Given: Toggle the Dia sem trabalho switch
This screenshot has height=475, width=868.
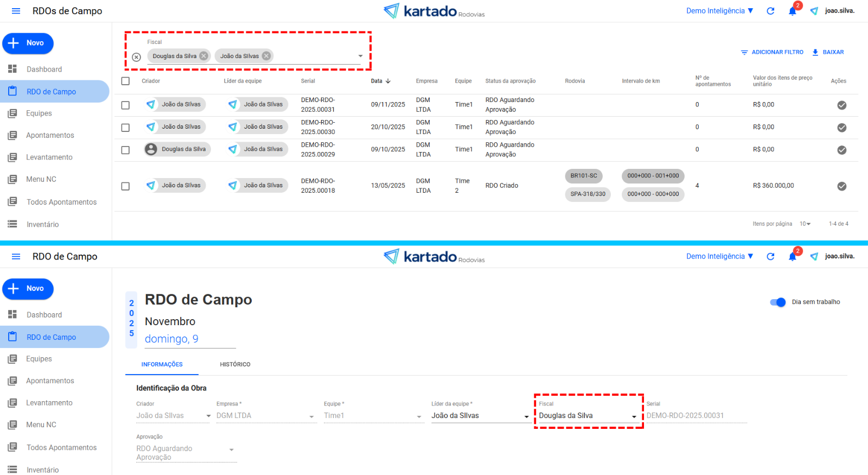Looking at the screenshot, I should click(x=778, y=302).
